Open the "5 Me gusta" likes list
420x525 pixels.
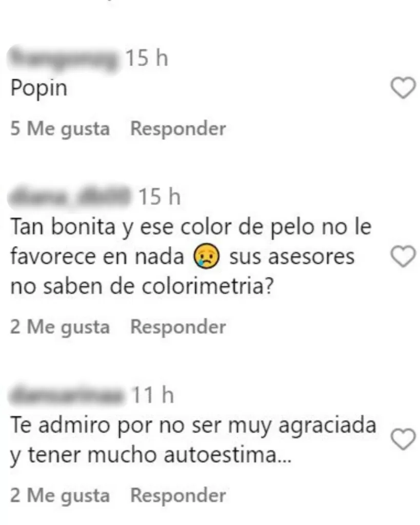coord(60,129)
